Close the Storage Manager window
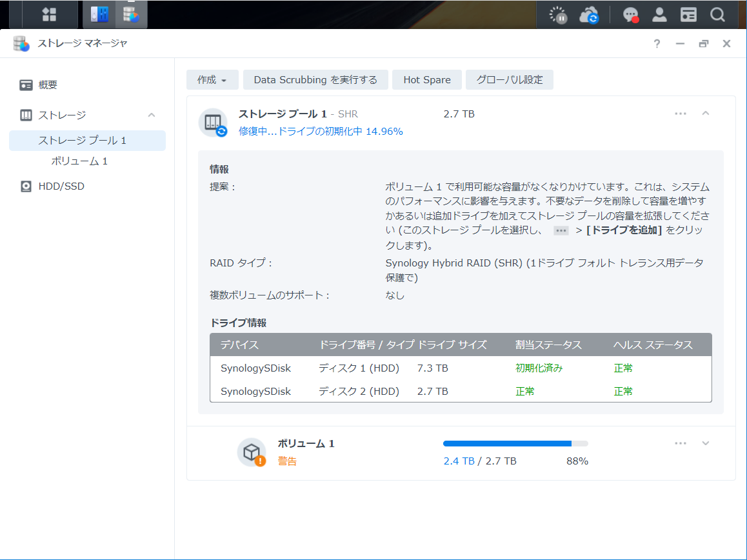The height and width of the screenshot is (560, 747). 726,44
